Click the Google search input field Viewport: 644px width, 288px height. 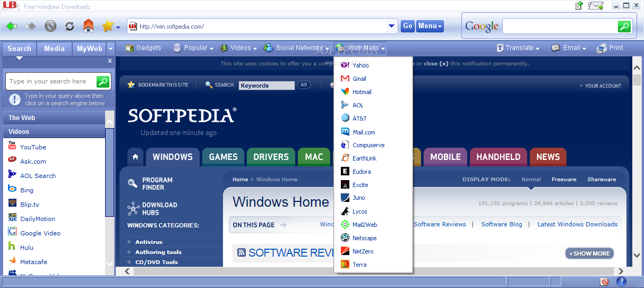tap(560, 26)
